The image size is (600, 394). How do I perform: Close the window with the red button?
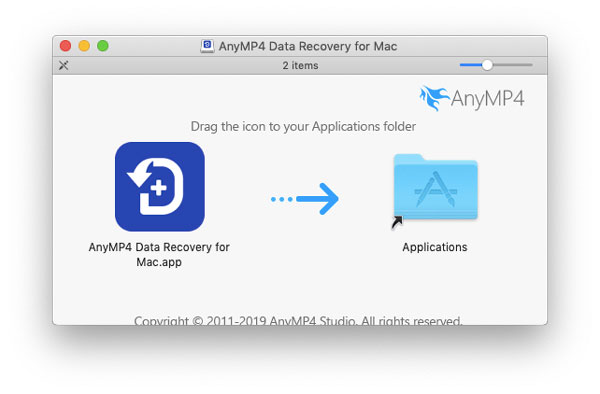65,46
